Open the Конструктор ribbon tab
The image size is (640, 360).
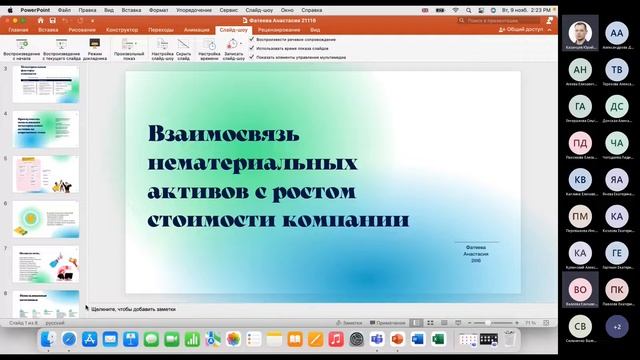coord(122,30)
